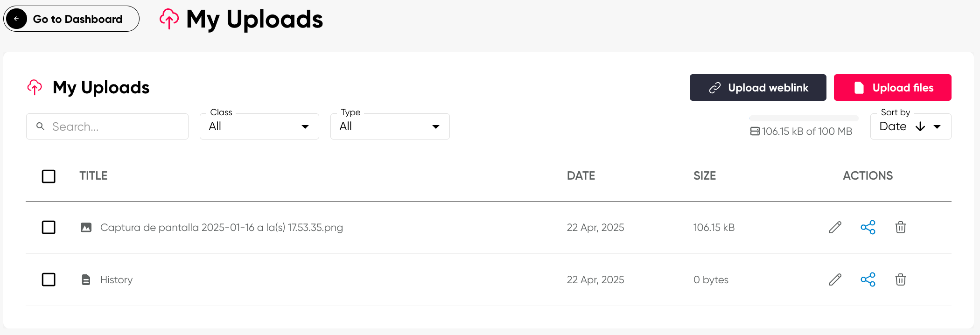Open the Sort by dropdown caret
Image resolution: width=980 pixels, height=335 pixels.
[x=937, y=126]
